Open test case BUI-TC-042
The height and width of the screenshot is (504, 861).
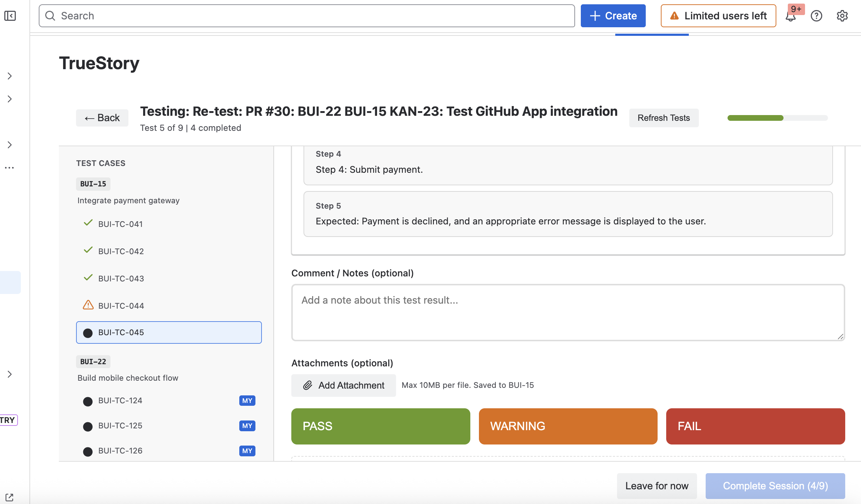pos(169,251)
